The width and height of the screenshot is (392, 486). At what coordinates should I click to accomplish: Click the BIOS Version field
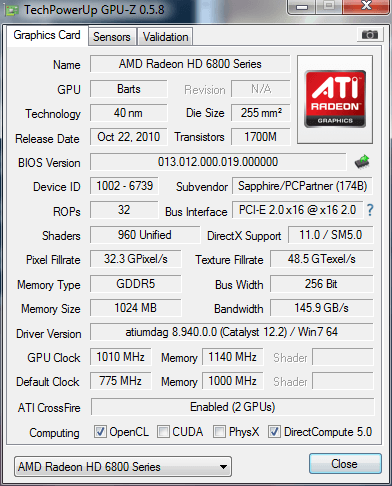pyautogui.click(x=218, y=162)
